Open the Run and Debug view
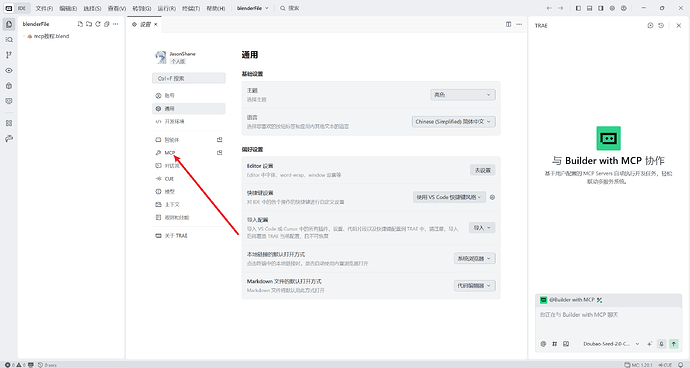Image resolution: width=690 pixels, height=368 pixels. coord(9,86)
